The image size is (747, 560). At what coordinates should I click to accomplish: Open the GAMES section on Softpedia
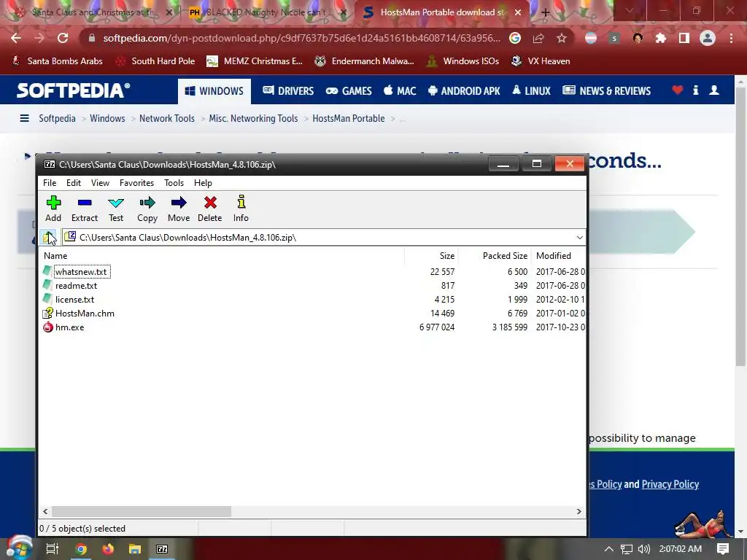point(349,91)
